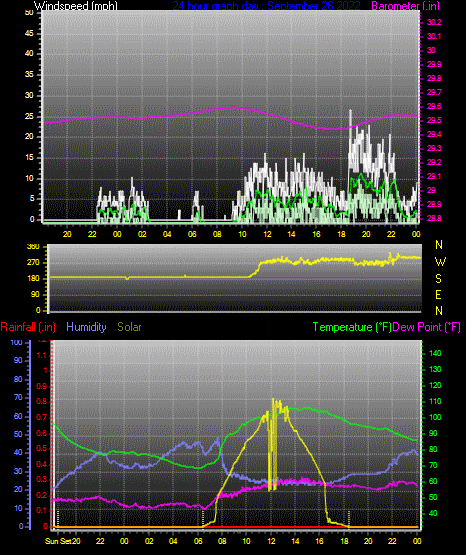Click barometer axis value '28.8'
Screen dimensions: 466x555
point(434,218)
